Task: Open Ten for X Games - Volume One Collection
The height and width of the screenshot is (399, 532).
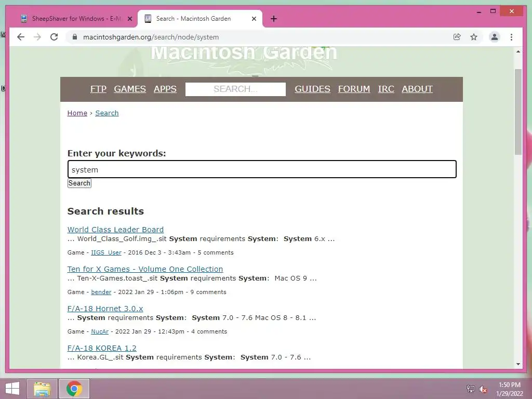Action: tap(145, 269)
